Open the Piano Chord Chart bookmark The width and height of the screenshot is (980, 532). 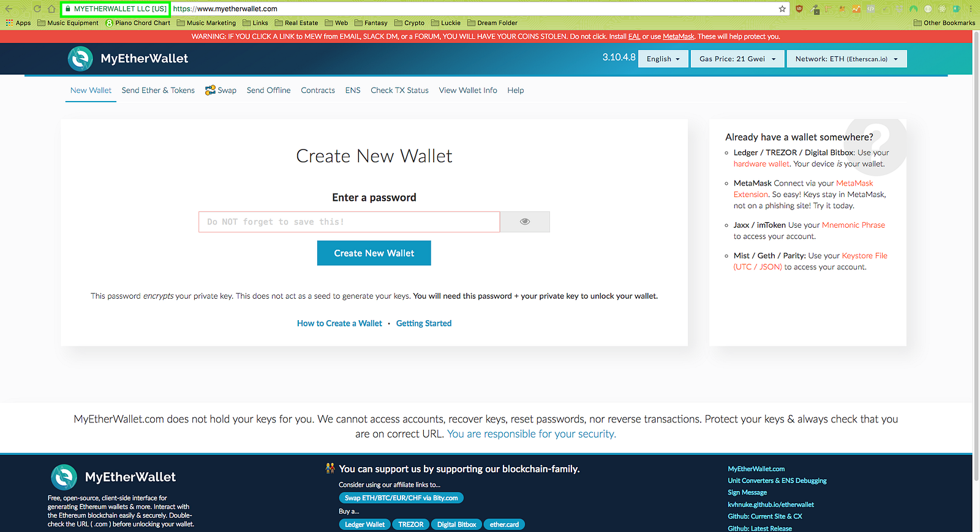(x=138, y=23)
